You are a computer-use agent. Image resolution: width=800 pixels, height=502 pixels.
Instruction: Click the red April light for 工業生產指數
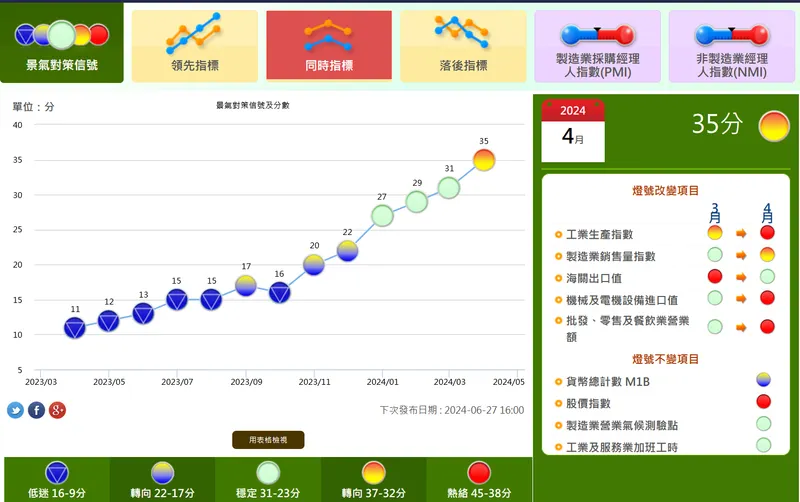(x=767, y=233)
